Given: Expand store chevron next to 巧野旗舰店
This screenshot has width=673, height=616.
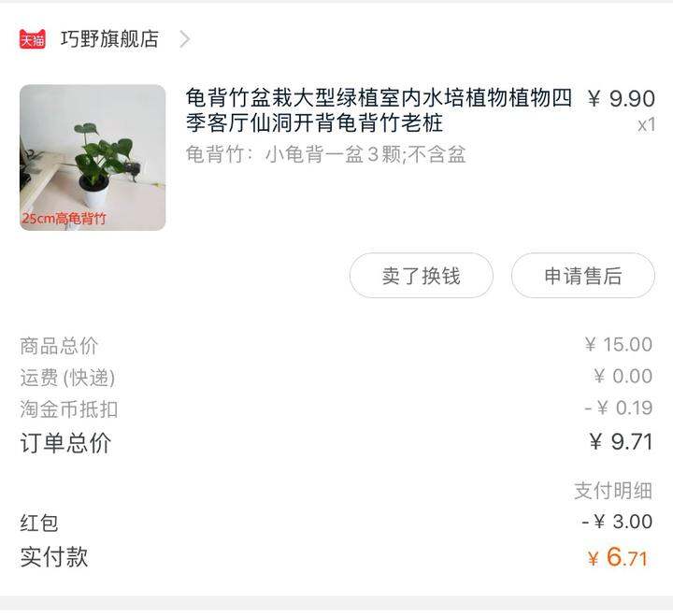Looking at the screenshot, I should point(184,39).
